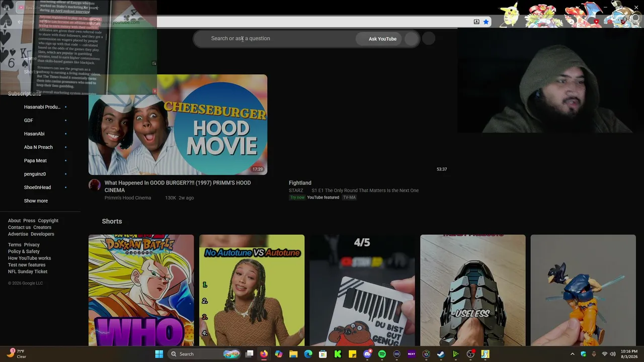
Task: Click the Wi-Fi icon in system tray
Action: coord(604,354)
